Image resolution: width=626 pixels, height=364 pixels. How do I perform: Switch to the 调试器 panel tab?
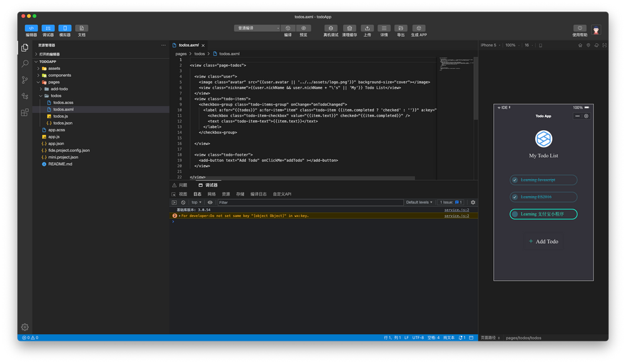pos(208,185)
